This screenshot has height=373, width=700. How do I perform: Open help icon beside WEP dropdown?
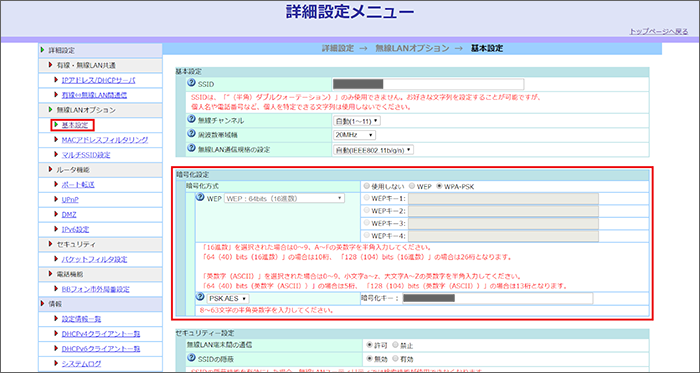[x=200, y=198]
